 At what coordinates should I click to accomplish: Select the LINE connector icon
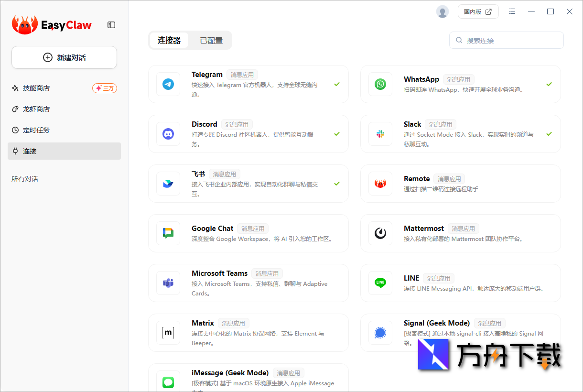[380, 283]
